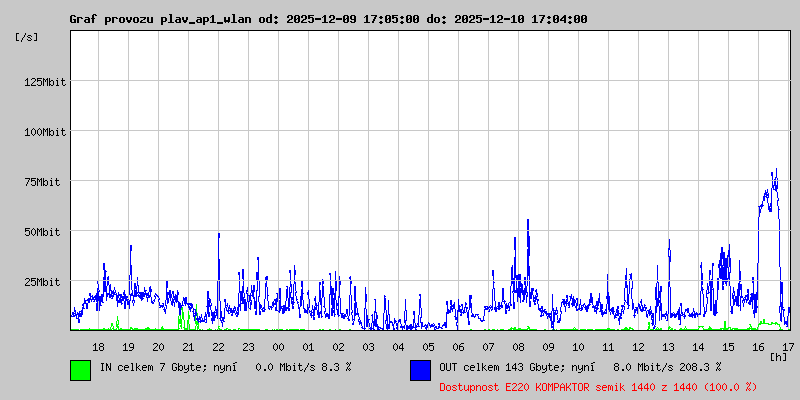Click the [/s] unit label
Viewport: 800px width, 400px height.
(x=27, y=37)
